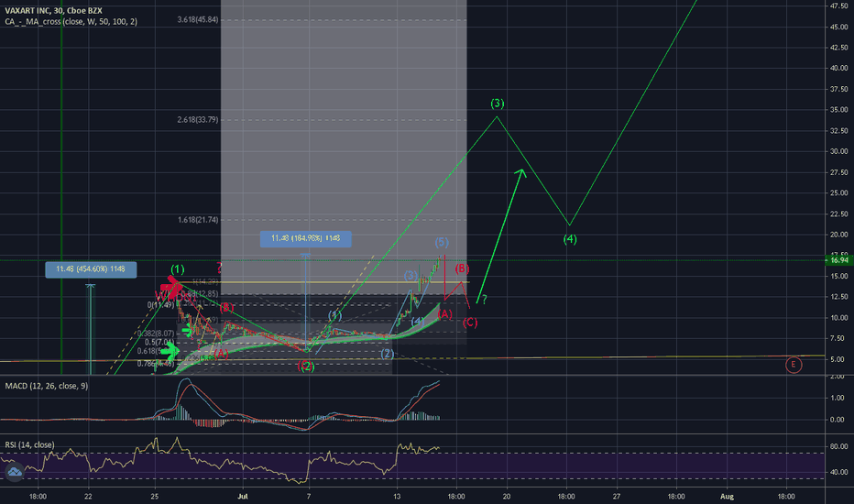Click the 0.382(8.07) Fibonacci level label

(x=156, y=334)
